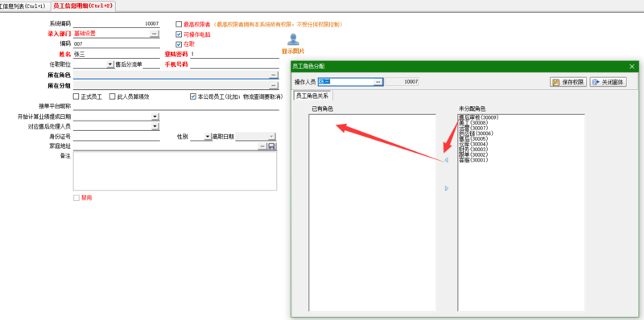Viewport: 644px width, 320px height.
Task: Remove role using right arrow icon
Action: [x=447, y=188]
